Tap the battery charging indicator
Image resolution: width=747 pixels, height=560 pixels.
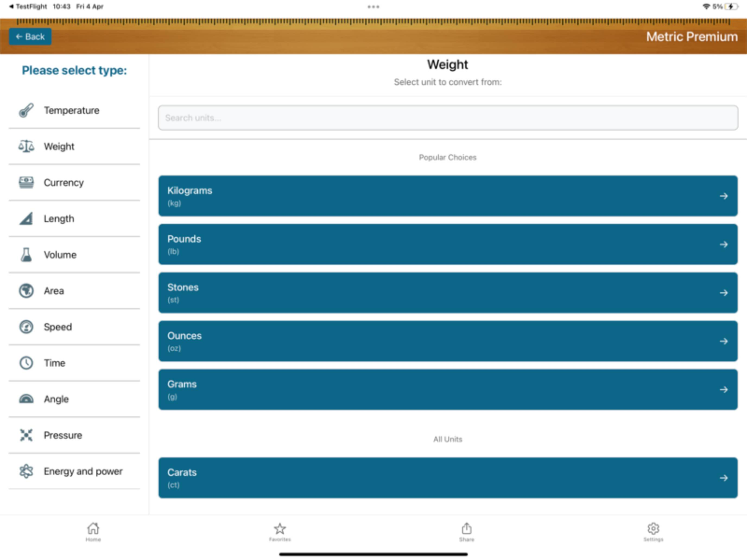pyautogui.click(x=732, y=7)
